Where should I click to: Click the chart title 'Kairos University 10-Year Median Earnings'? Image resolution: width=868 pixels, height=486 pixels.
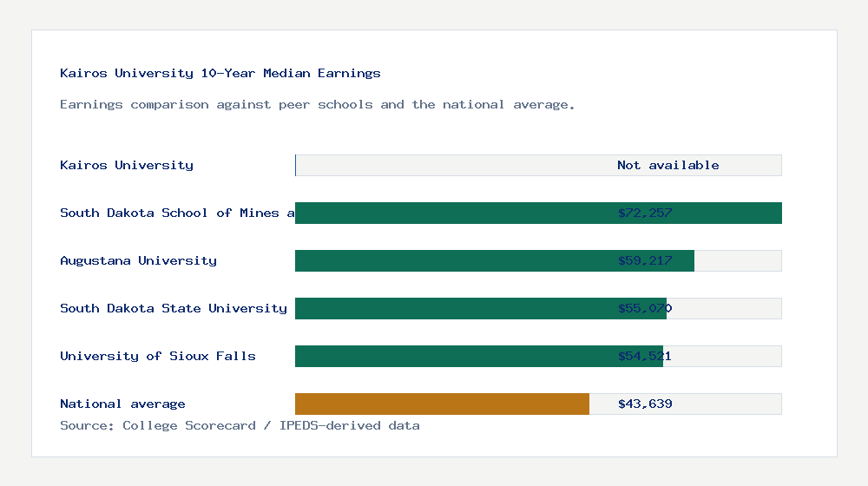pyautogui.click(x=220, y=73)
